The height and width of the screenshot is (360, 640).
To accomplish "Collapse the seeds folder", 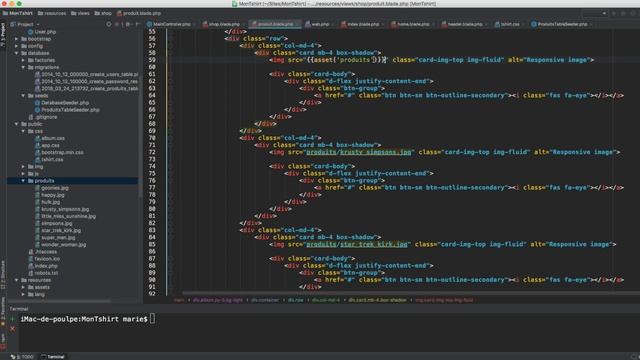I will (23, 96).
